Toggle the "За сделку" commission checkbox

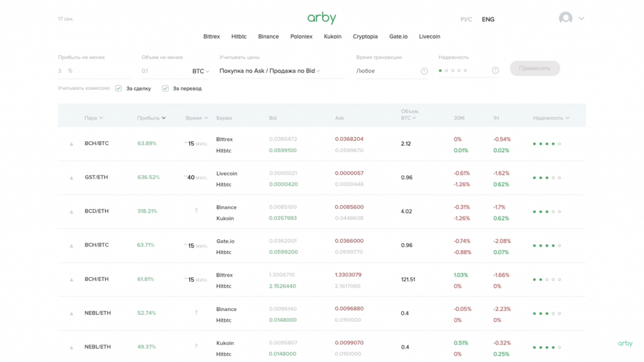pos(118,89)
